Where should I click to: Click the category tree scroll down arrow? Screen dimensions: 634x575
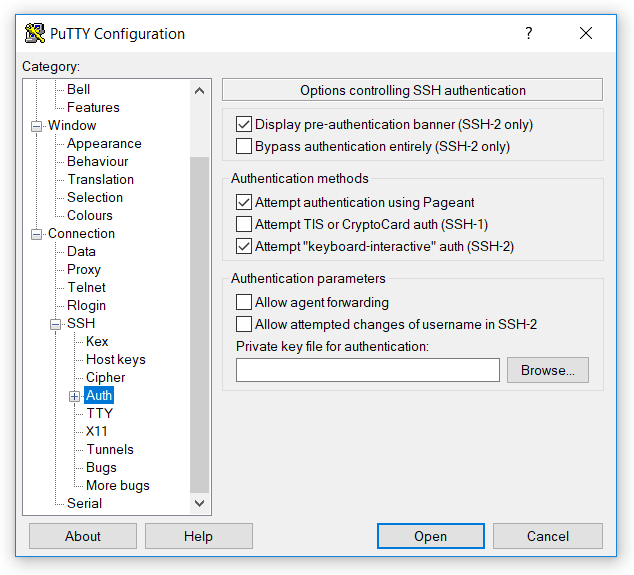click(199, 504)
